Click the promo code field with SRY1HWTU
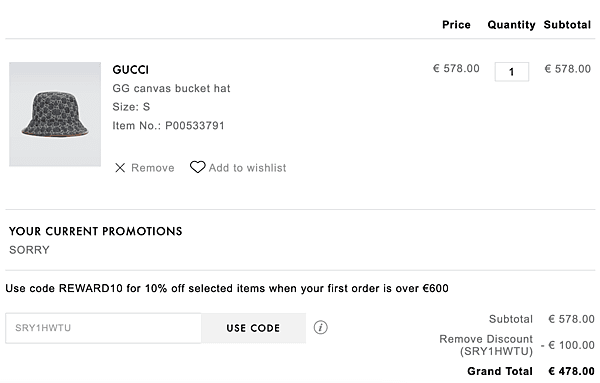The width and height of the screenshot is (600, 383). tap(103, 328)
